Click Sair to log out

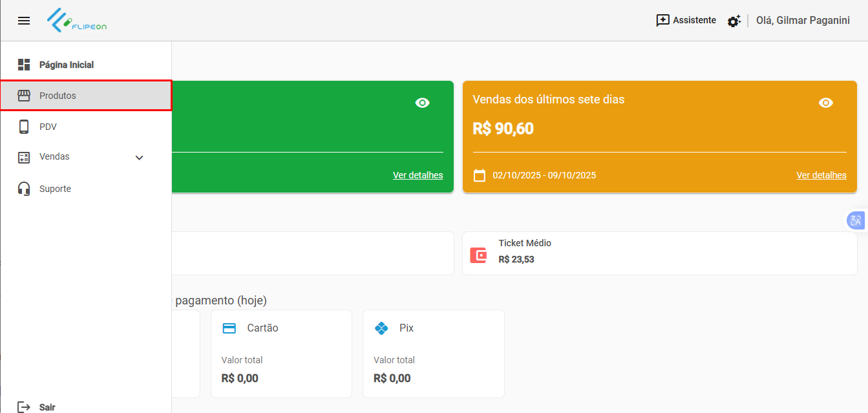pyautogui.click(x=47, y=407)
